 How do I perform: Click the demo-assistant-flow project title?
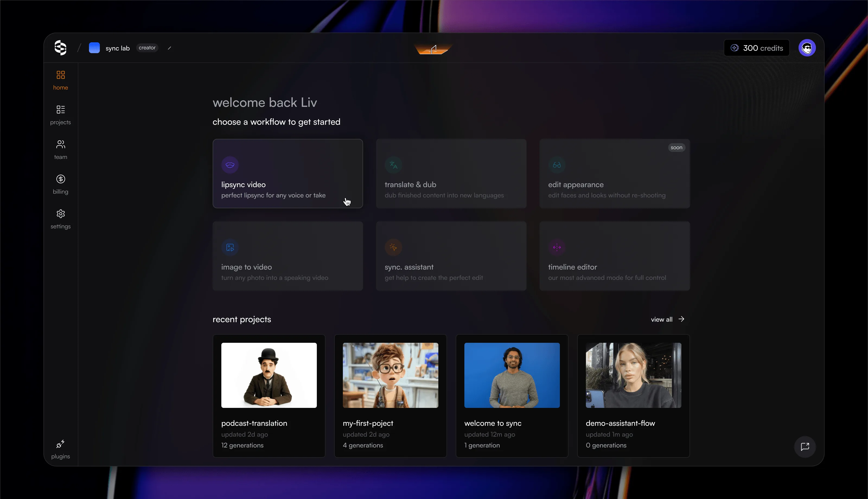click(x=620, y=423)
